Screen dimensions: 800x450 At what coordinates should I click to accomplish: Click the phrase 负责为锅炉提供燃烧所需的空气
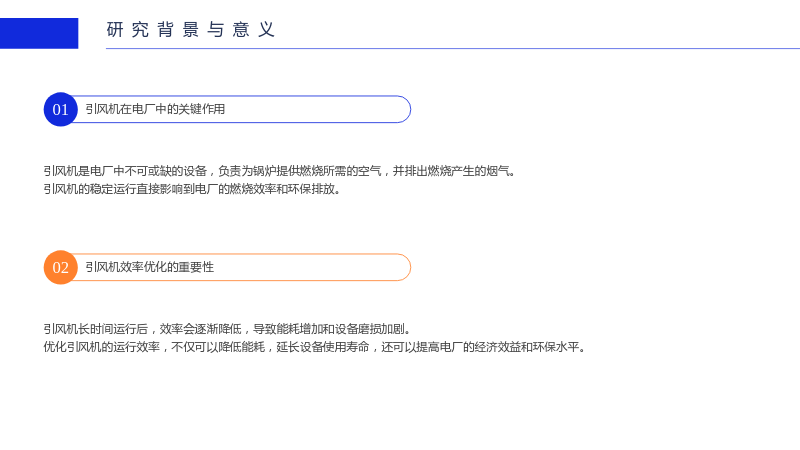point(299,171)
